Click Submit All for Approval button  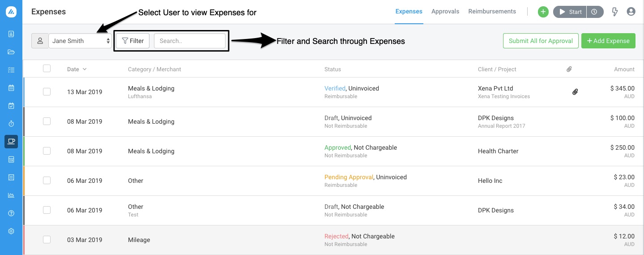click(541, 41)
